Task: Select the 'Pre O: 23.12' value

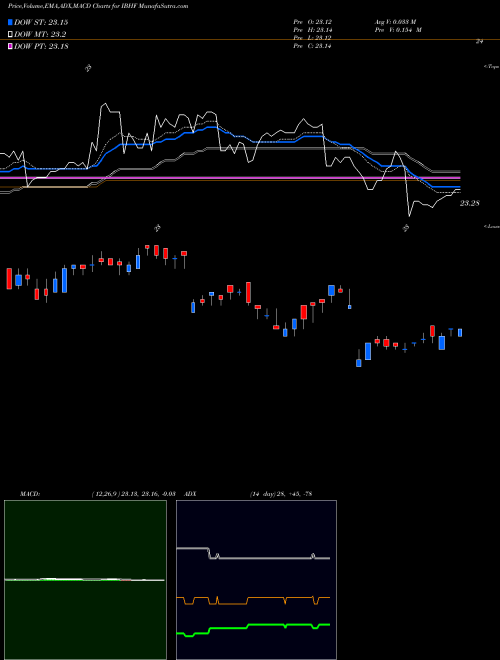Action: 313,21
